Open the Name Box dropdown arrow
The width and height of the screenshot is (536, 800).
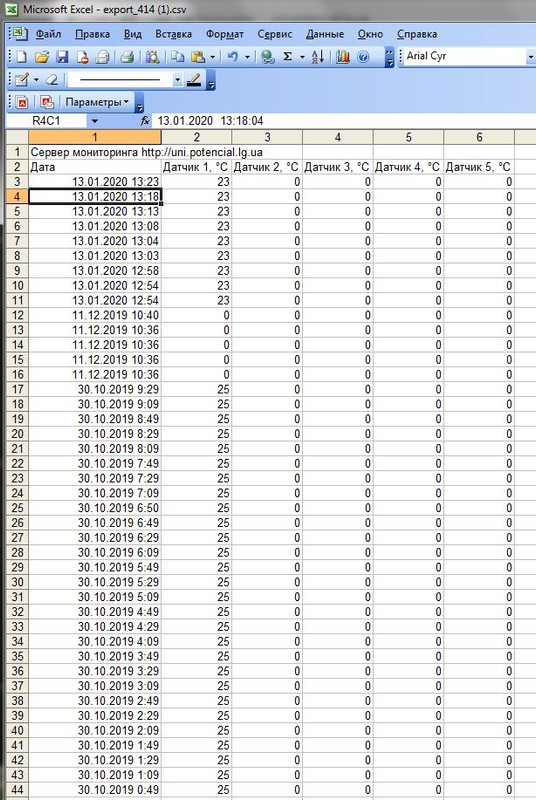(x=95, y=121)
